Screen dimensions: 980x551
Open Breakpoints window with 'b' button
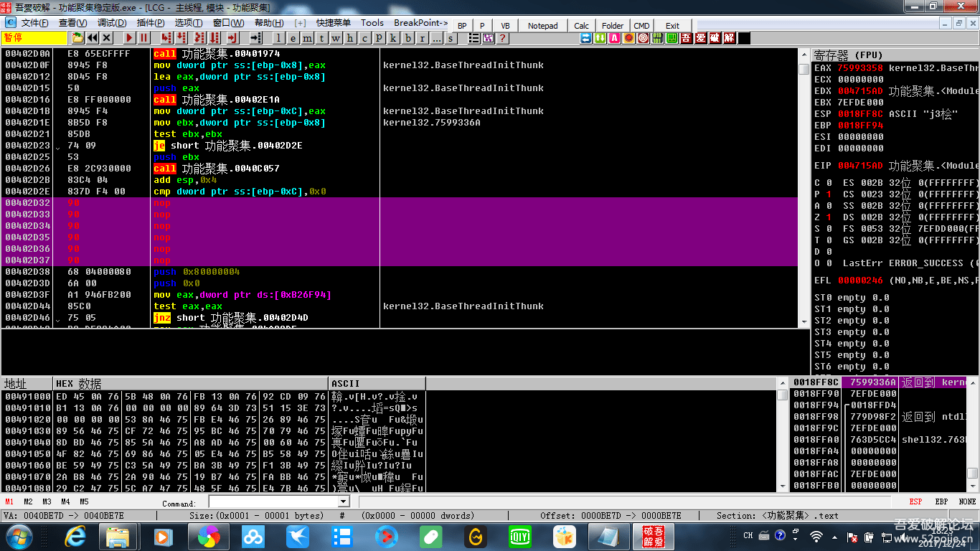(x=407, y=38)
